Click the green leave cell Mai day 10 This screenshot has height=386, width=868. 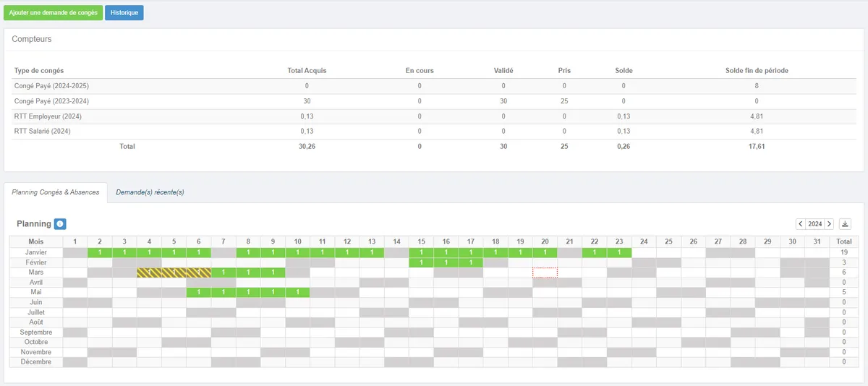[x=297, y=292]
